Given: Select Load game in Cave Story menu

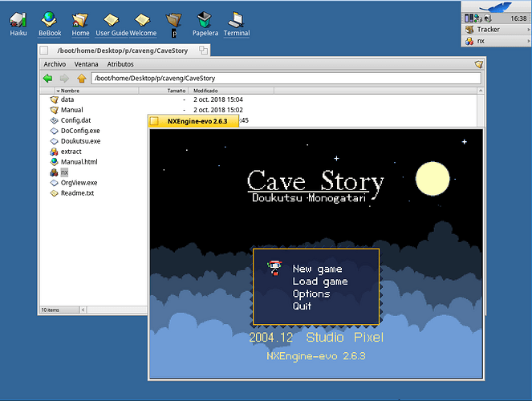Looking at the screenshot, I should point(320,282).
